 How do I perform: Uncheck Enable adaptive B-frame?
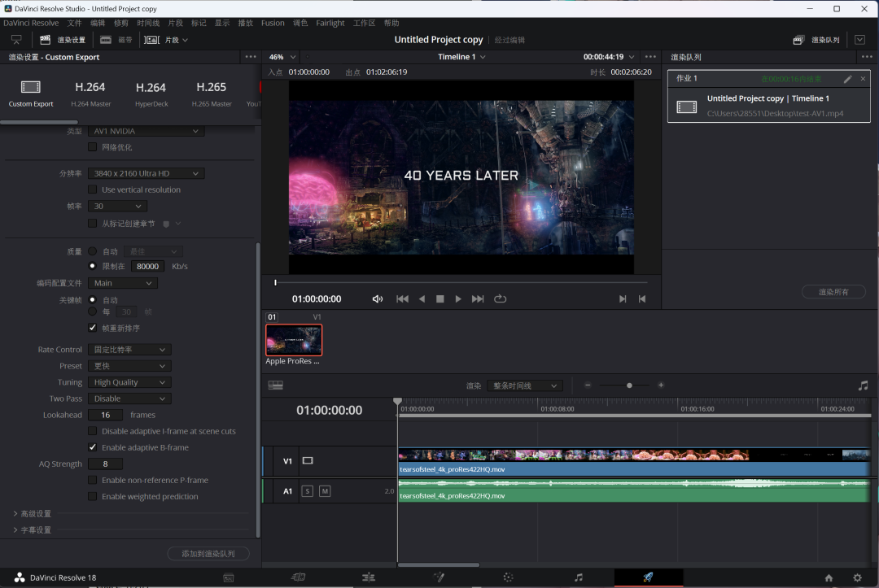point(92,447)
